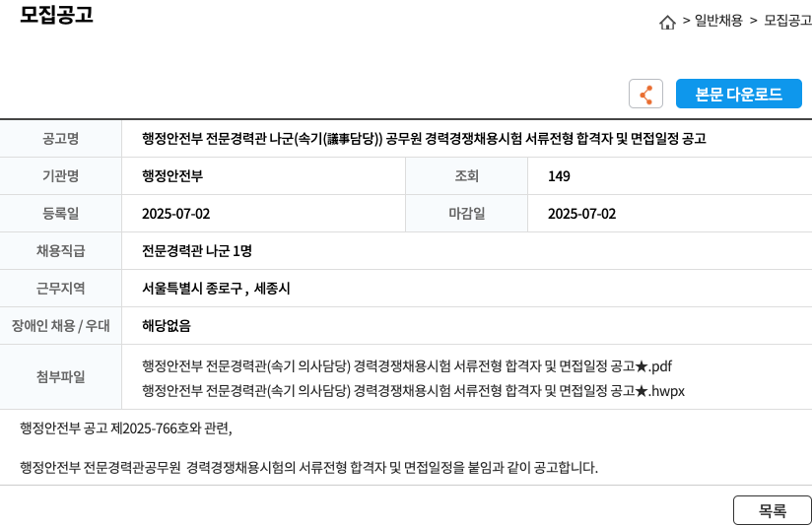
Task: Click the 마감일 date value
Action: pyautogui.click(x=582, y=214)
